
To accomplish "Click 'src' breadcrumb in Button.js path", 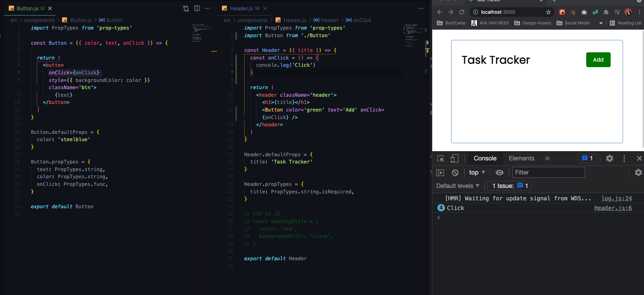I will click(14, 20).
